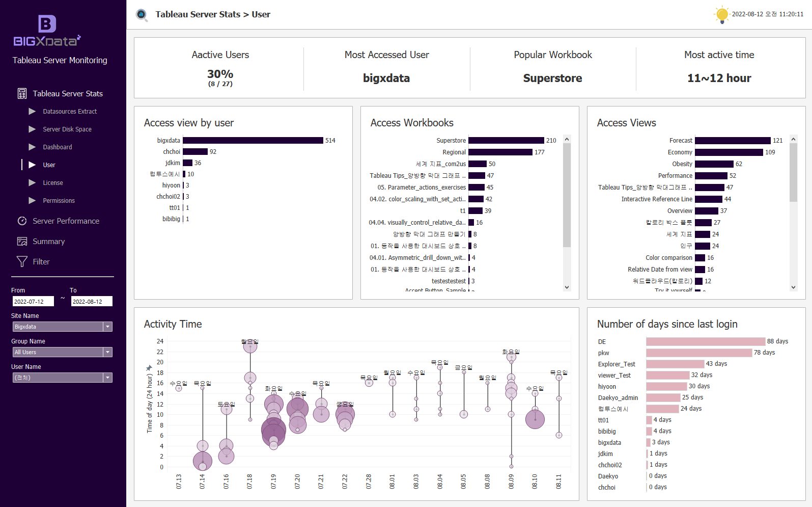Click the Color comparison view label
812x507 pixels.
[669, 257]
